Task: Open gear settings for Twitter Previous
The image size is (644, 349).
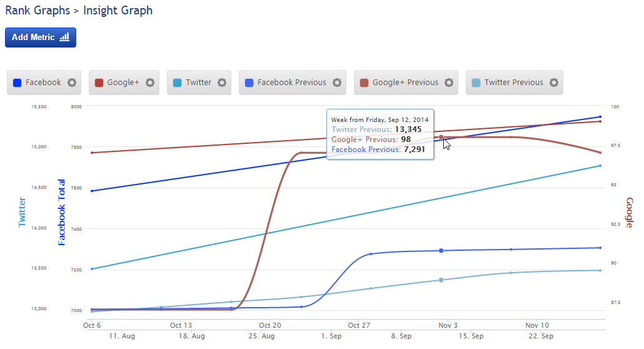Action: 554,83
